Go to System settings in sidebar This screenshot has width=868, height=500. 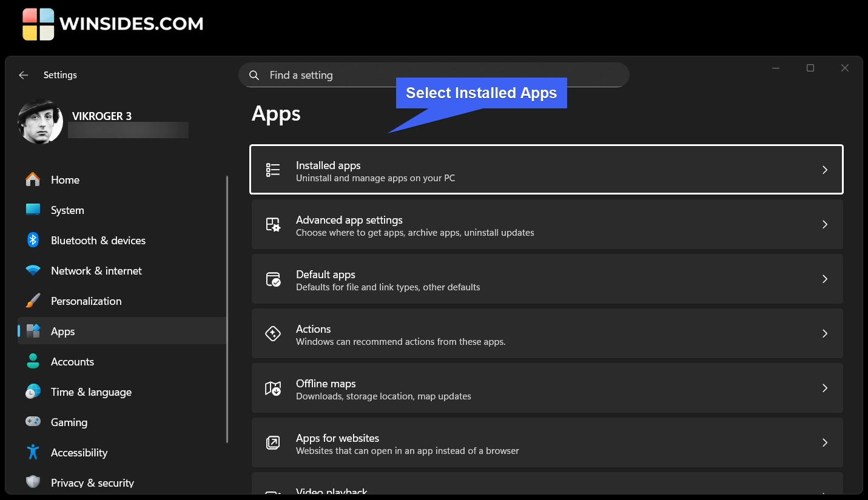click(x=67, y=210)
